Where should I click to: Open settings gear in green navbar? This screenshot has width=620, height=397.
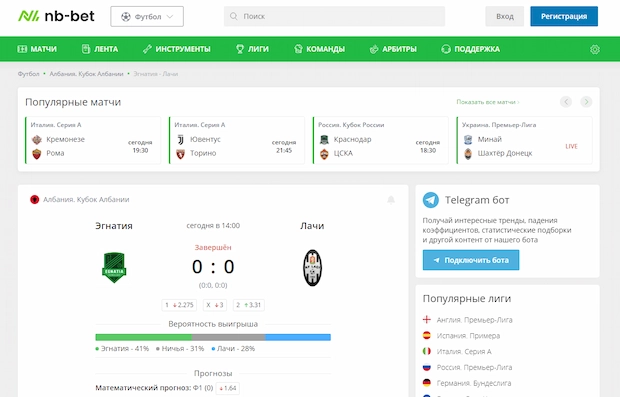[x=595, y=49]
